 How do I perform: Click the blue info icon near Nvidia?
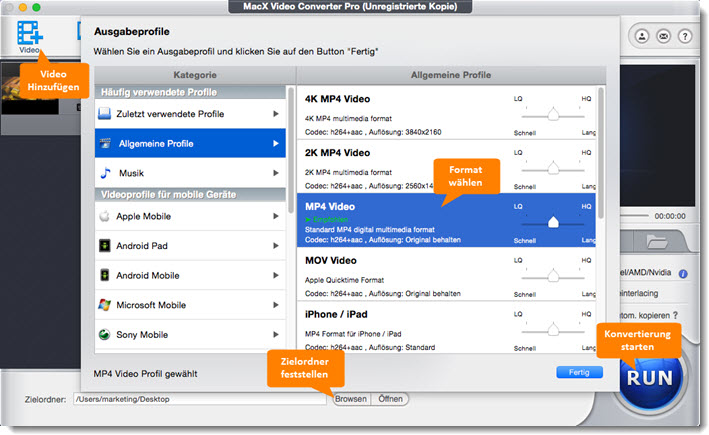683,274
